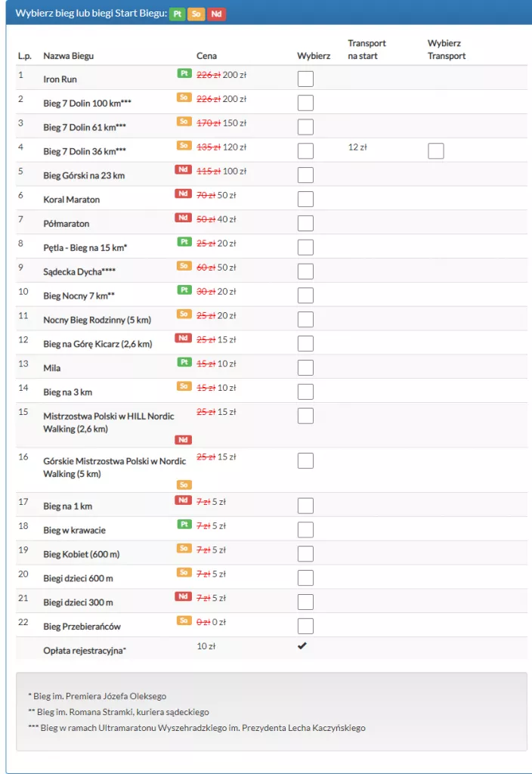The image size is (532, 774).
Task: Click the Pt badge next to Mila
Action: point(184,362)
